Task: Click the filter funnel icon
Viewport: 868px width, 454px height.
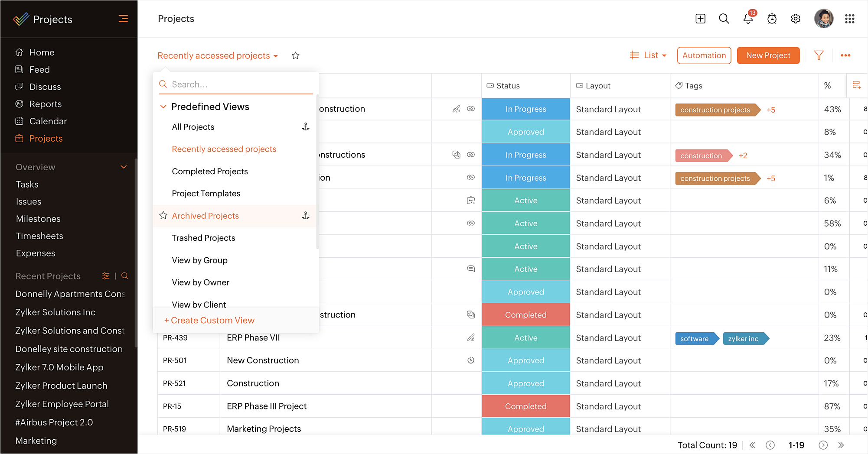Action: [x=819, y=55]
